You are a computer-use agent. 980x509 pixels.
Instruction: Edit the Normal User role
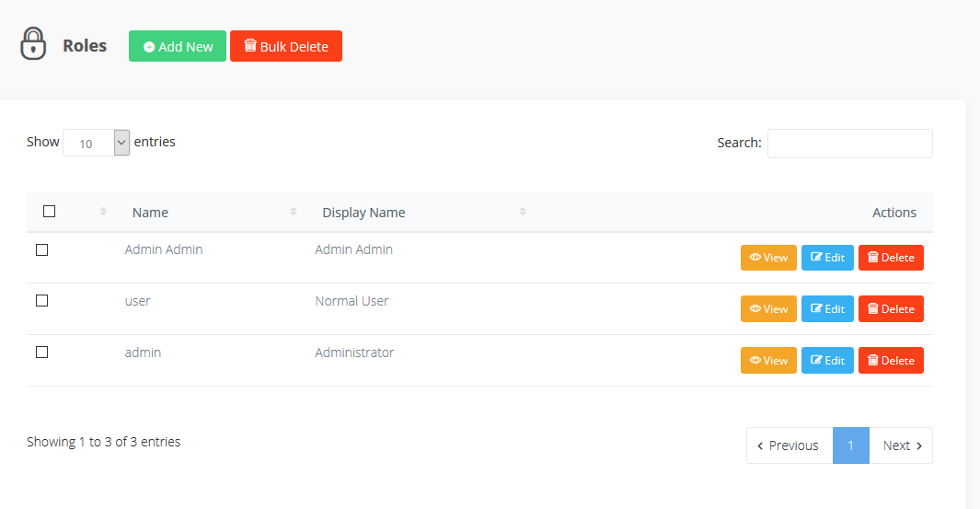click(827, 309)
